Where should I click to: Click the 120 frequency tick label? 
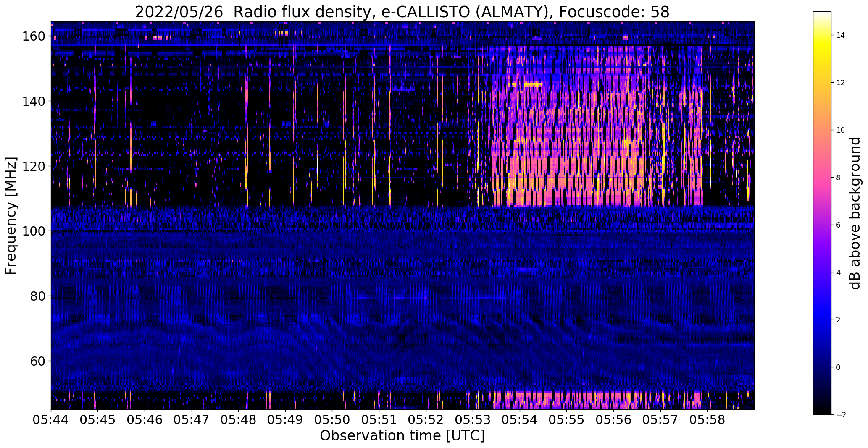coord(34,166)
